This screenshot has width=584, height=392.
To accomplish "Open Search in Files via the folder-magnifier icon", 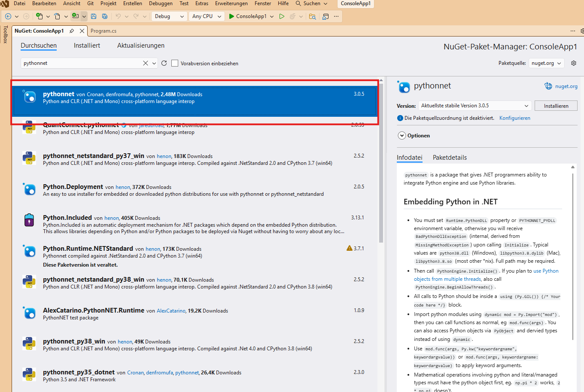I will pyautogui.click(x=313, y=16).
